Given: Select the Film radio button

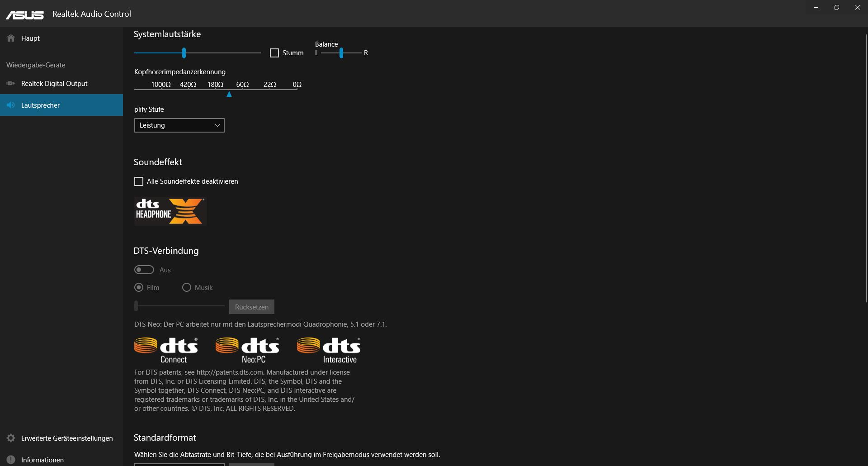Looking at the screenshot, I should point(139,287).
